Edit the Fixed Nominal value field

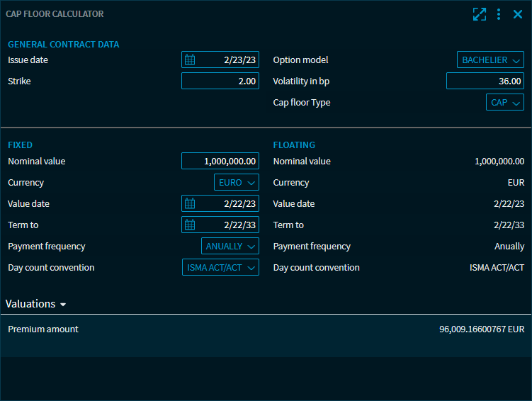pyautogui.click(x=220, y=162)
